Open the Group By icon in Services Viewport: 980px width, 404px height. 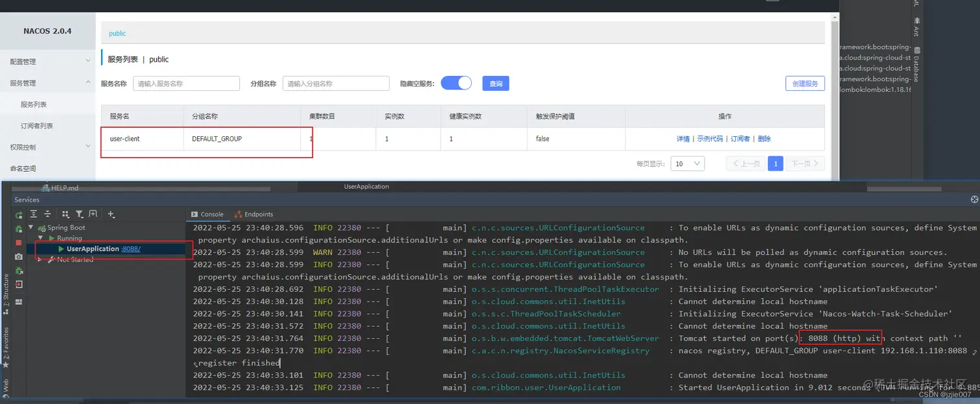65,214
